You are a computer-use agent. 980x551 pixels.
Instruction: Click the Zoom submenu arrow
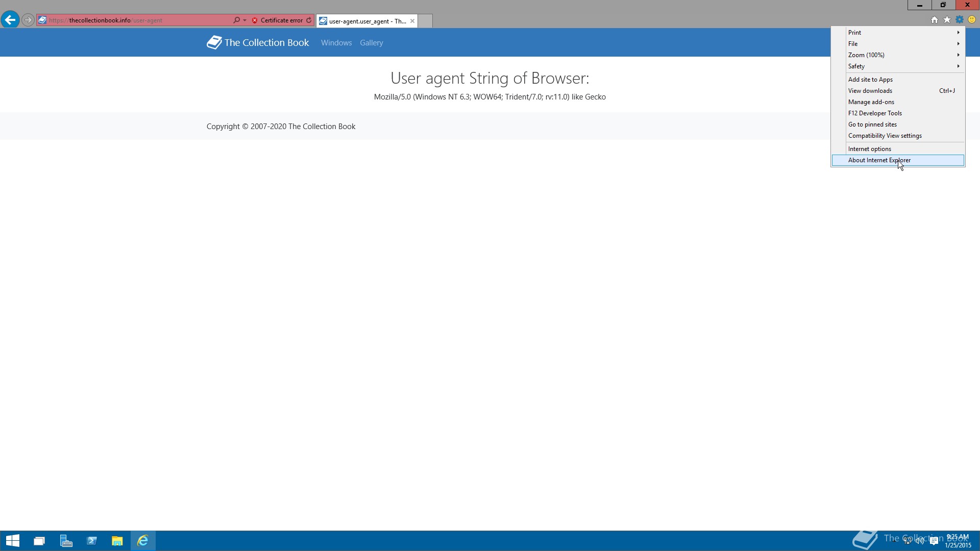tap(958, 55)
